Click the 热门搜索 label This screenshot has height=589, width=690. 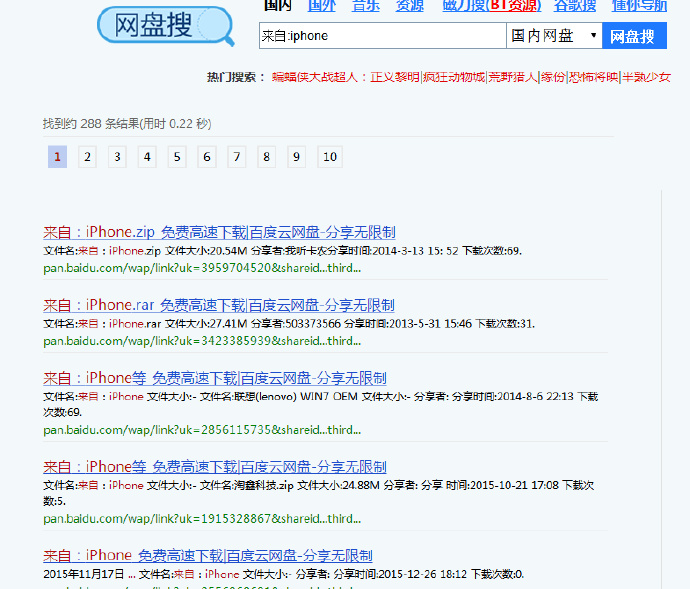point(236,77)
